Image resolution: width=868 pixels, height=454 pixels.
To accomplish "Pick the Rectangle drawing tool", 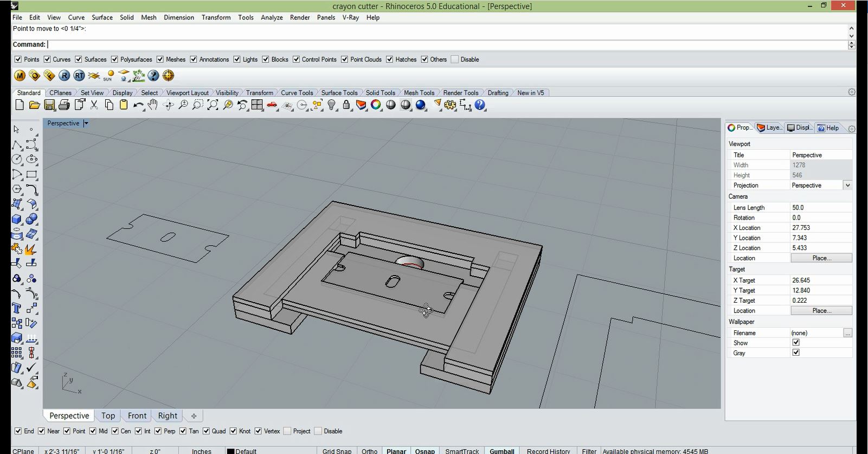I will click(31, 175).
